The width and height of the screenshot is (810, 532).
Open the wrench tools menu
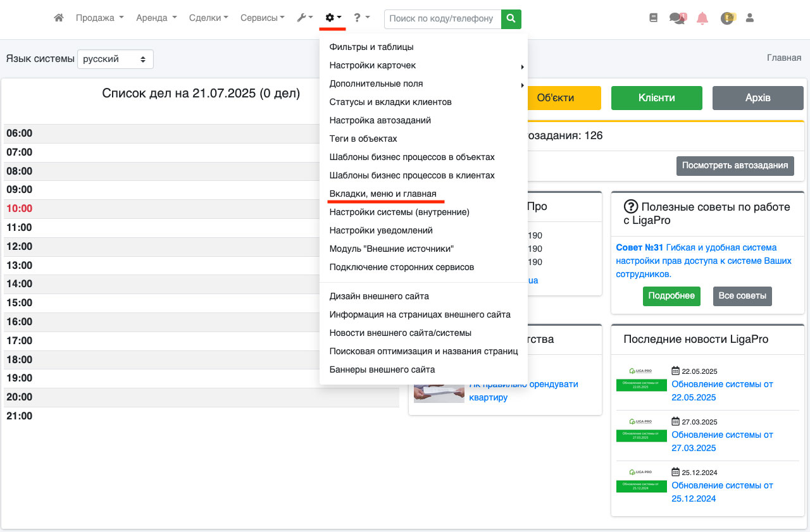tap(304, 18)
